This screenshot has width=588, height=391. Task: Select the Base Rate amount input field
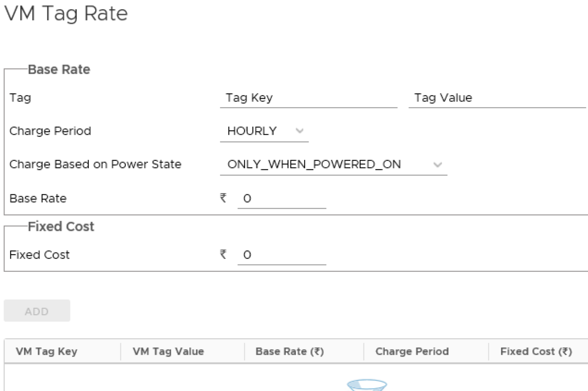[x=282, y=199]
